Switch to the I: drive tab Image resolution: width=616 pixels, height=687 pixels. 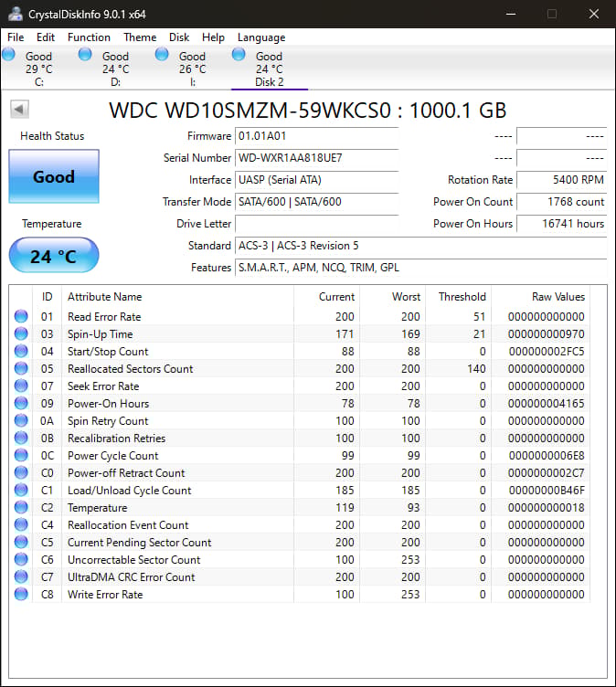click(x=192, y=69)
